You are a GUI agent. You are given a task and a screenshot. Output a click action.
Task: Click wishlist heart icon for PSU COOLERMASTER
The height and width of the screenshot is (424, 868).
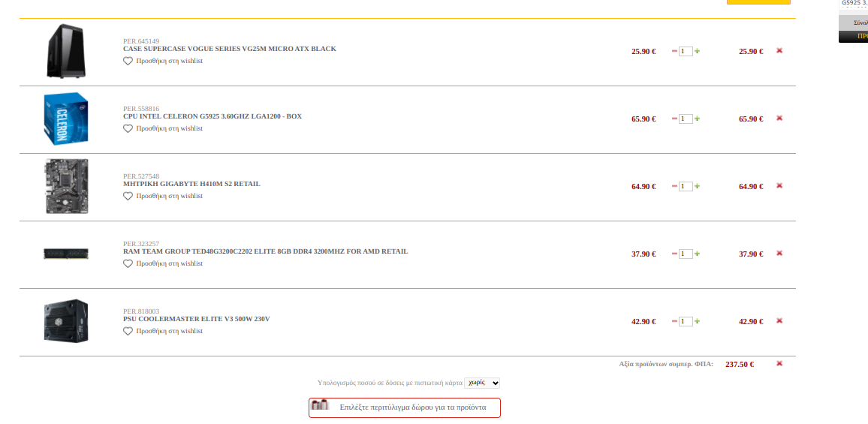[128, 331]
